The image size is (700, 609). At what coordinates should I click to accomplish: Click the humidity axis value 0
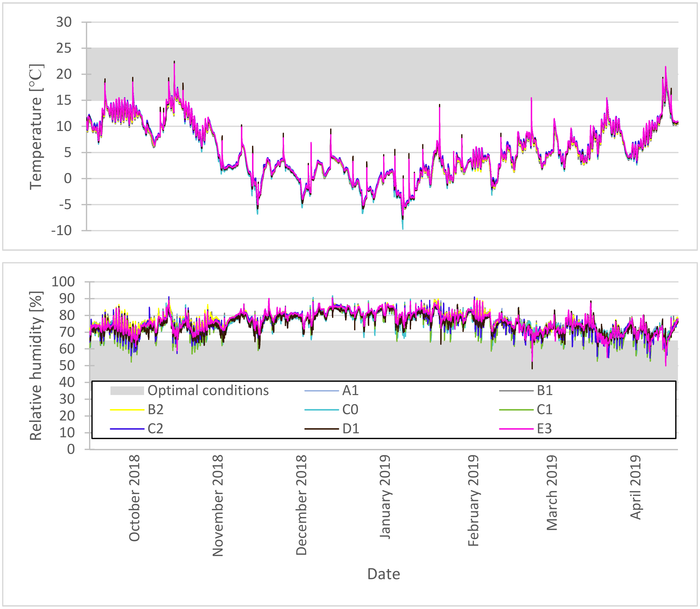[x=71, y=449]
